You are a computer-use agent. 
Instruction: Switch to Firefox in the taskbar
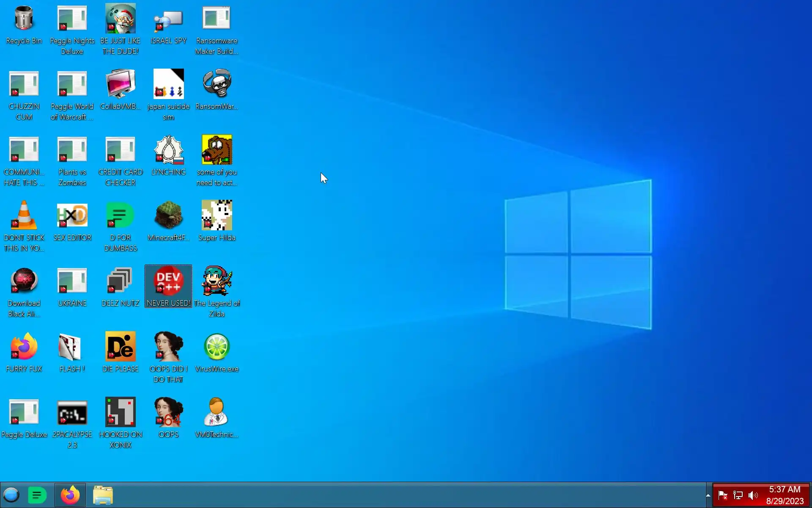coord(70,495)
